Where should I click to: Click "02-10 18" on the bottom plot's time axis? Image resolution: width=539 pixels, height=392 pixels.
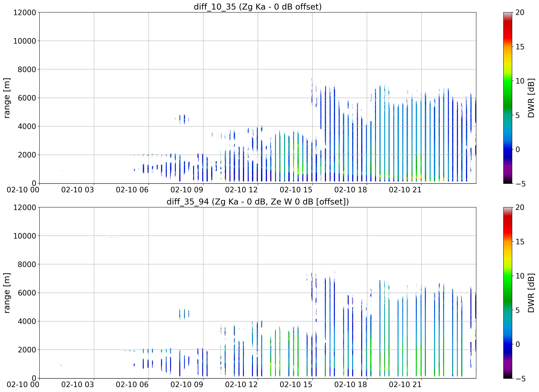pos(351,385)
